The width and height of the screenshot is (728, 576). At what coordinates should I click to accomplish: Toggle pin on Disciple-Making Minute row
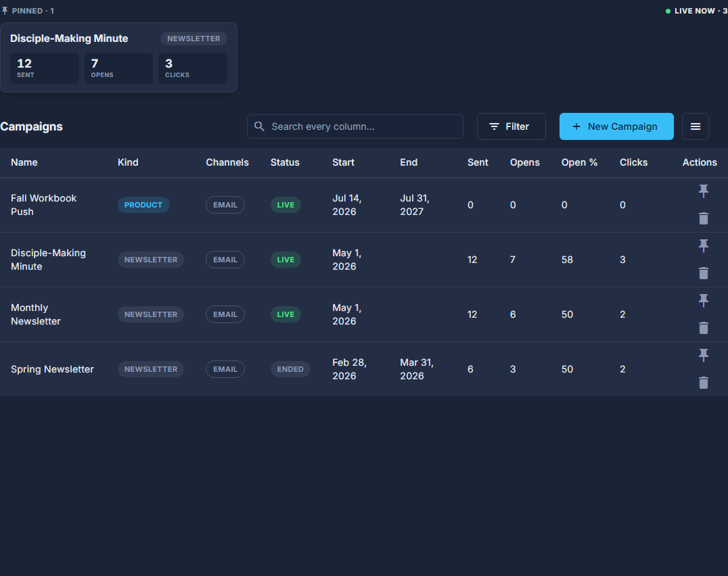coord(704,245)
